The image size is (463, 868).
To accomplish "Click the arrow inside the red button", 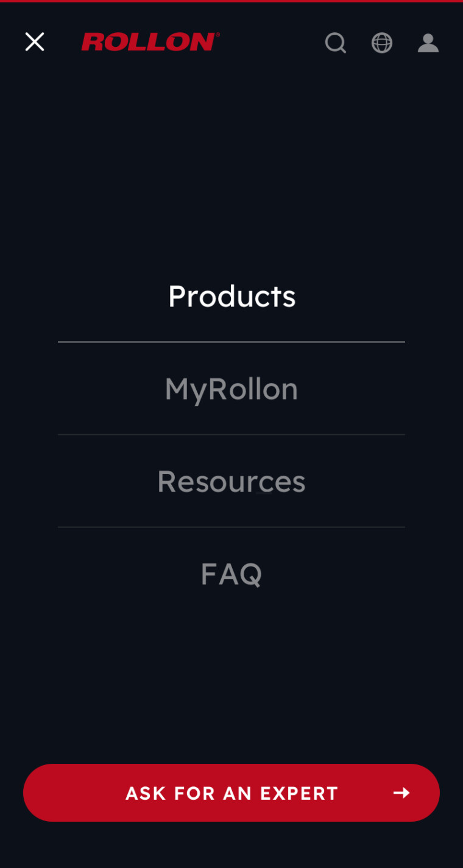I will tap(402, 793).
